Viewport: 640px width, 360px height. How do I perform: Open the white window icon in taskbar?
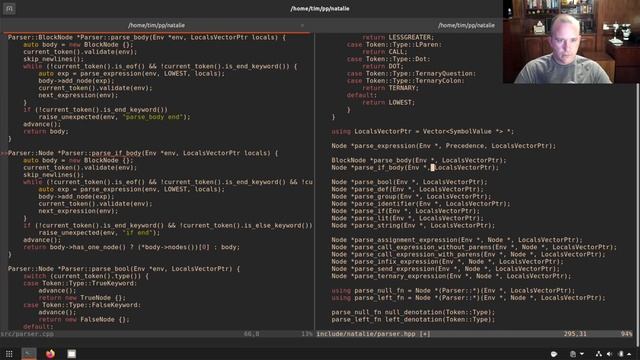(71, 354)
